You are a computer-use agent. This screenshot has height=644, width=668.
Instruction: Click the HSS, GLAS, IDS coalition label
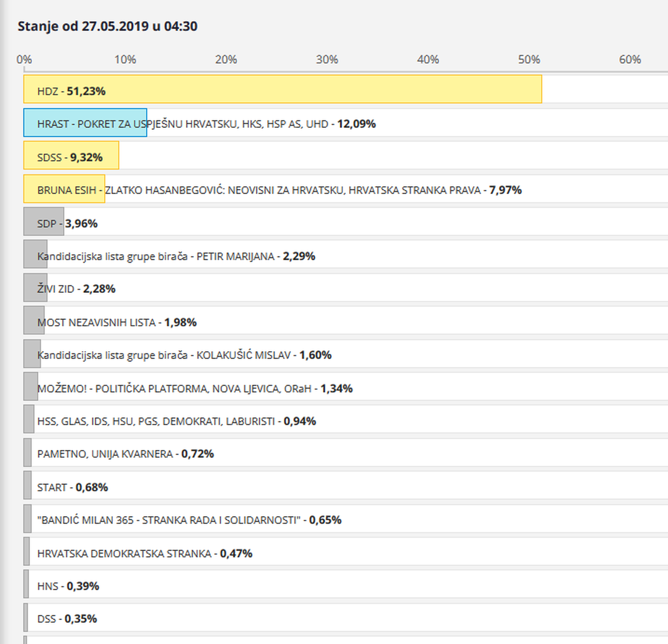point(176,421)
